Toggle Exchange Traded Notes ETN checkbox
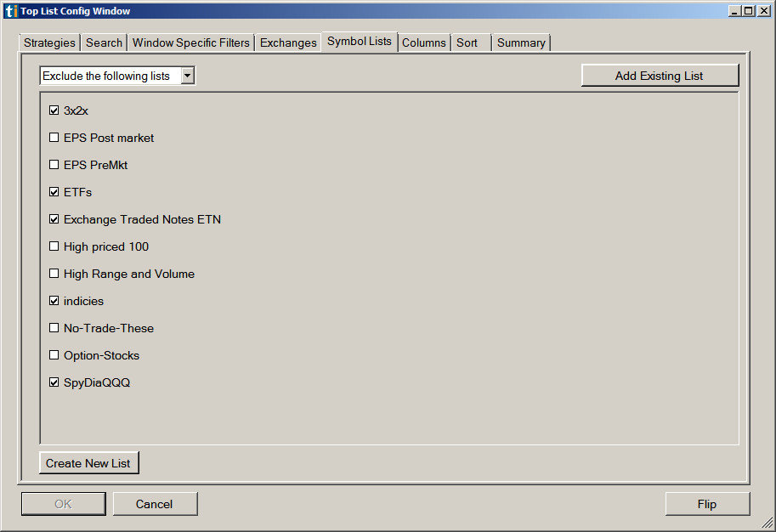 [54, 219]
